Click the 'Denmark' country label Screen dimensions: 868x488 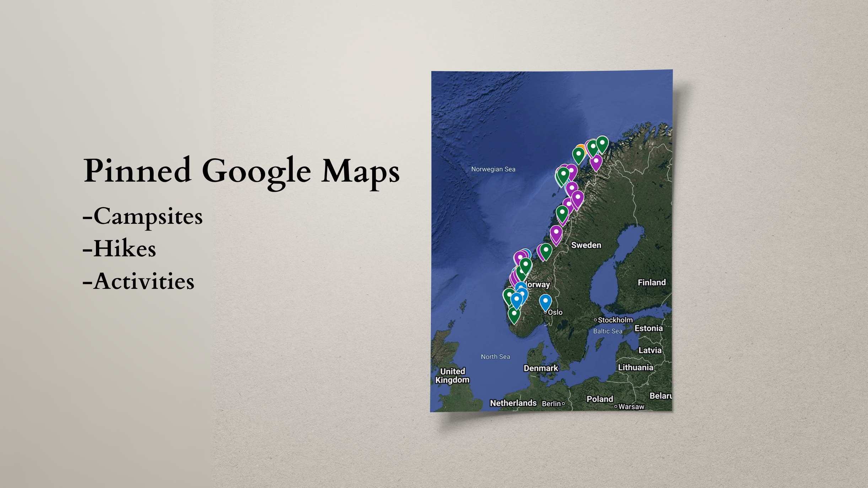point(540,368)
